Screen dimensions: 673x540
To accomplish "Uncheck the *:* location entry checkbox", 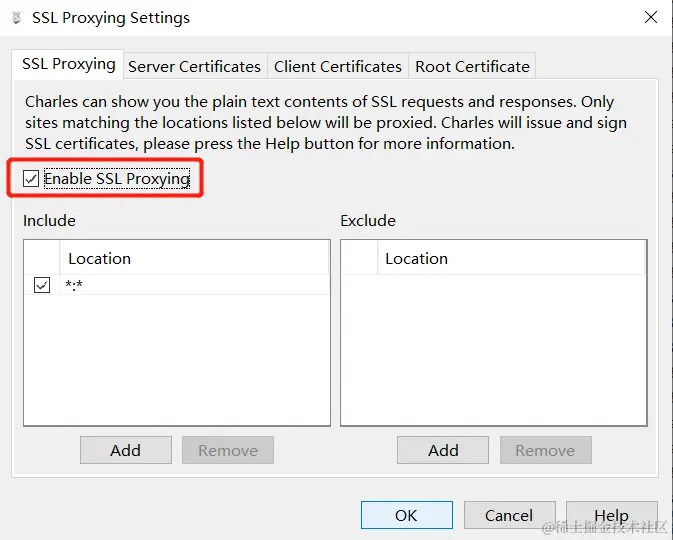I will 42,285.
